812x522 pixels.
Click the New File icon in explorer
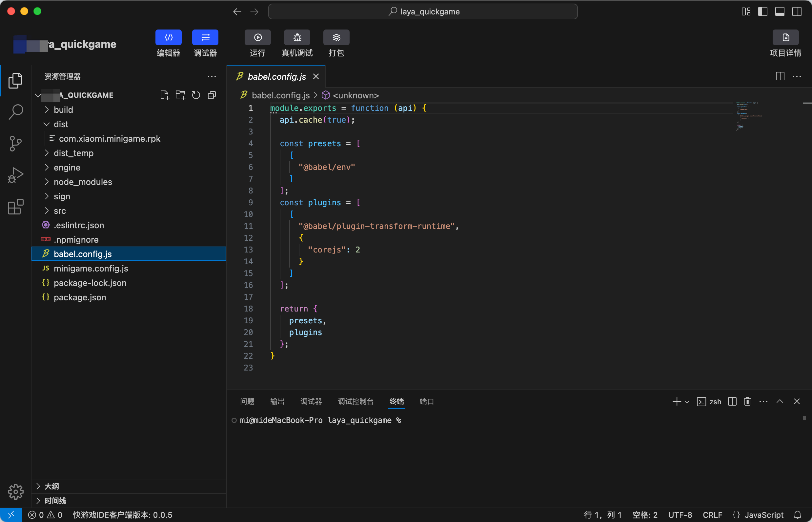point(165,95)
